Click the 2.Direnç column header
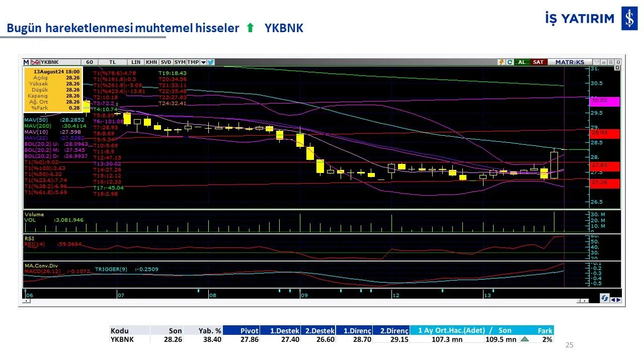644x362 pixels. click(391, 330)
